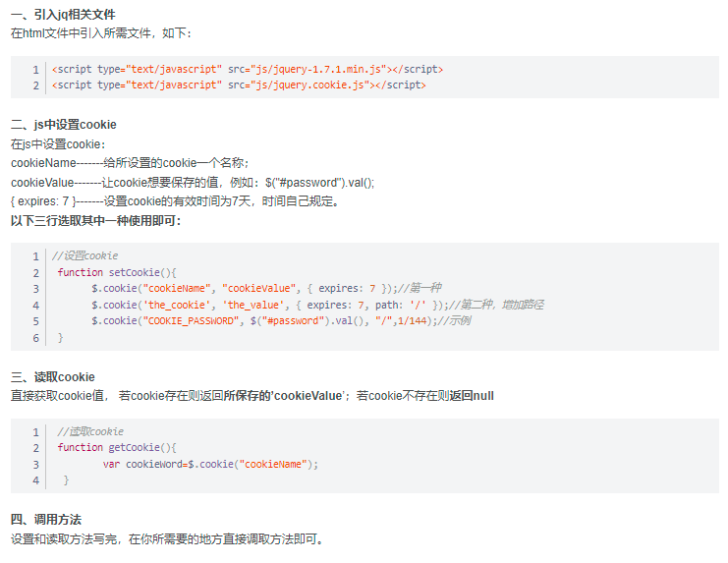Screen dimensions: 728x563
Task: Click the heading '四、调用方法'
Action: click(x=46, y=520)
